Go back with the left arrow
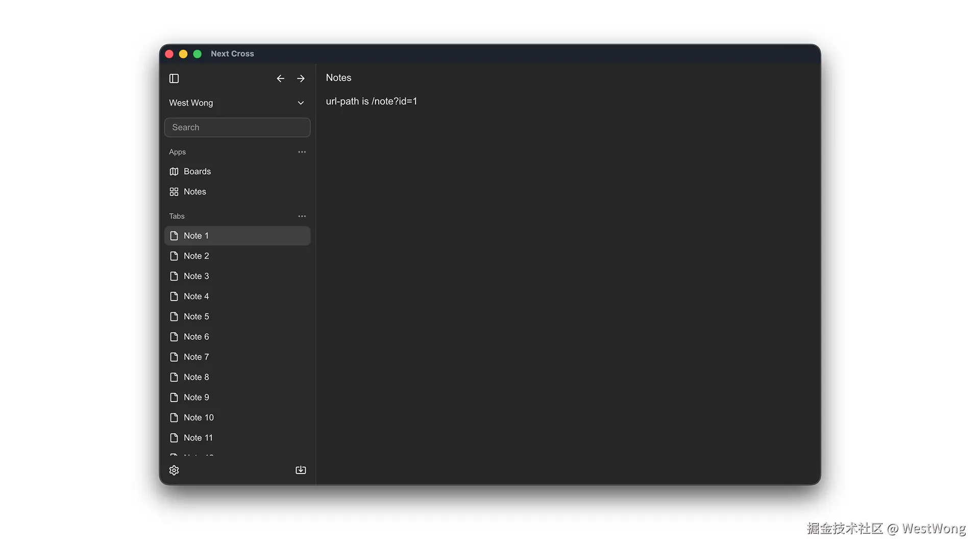980x551 pixels. pos(280,79)
